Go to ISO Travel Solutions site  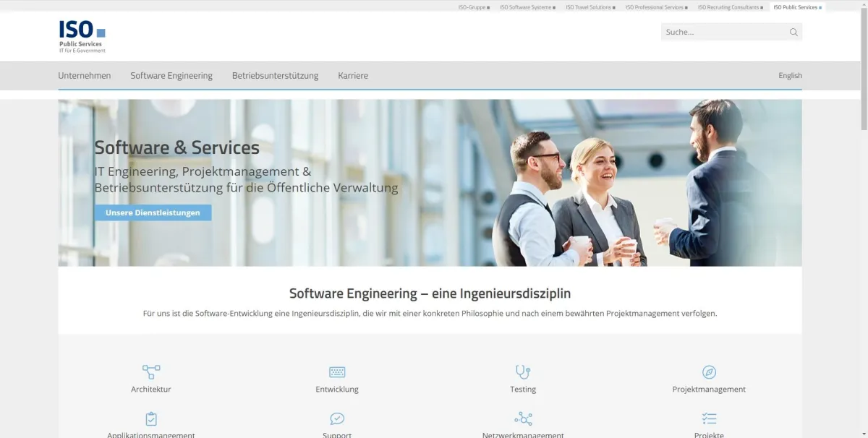(x=590, y=7)
